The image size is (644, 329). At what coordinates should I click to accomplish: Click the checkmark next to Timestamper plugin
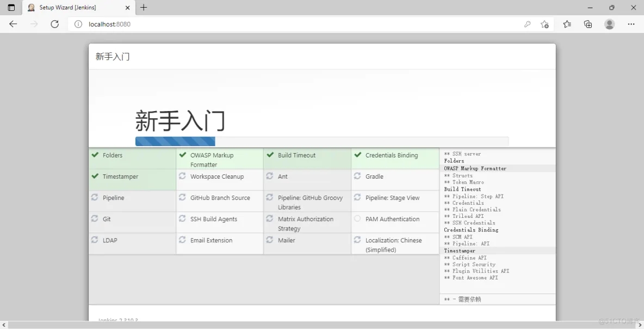coord(95,176)
